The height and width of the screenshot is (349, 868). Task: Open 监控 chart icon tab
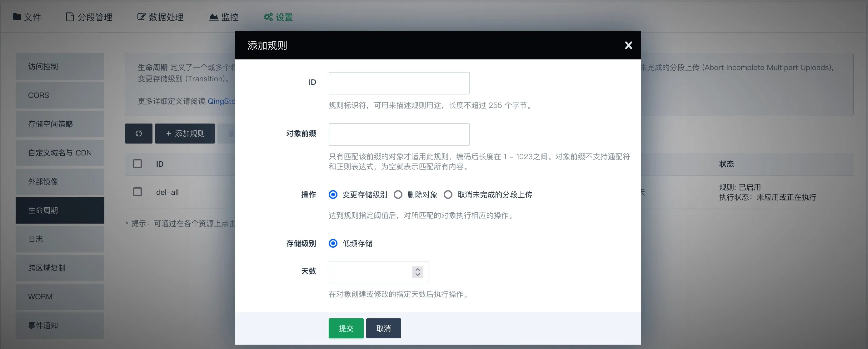[223, 17]
